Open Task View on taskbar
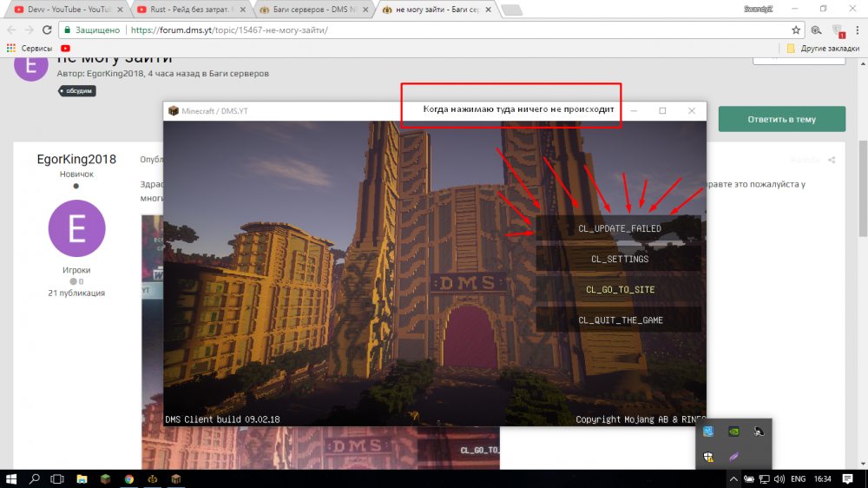Image resolution: width=868 pixels, height=488 pixels. 57,478
